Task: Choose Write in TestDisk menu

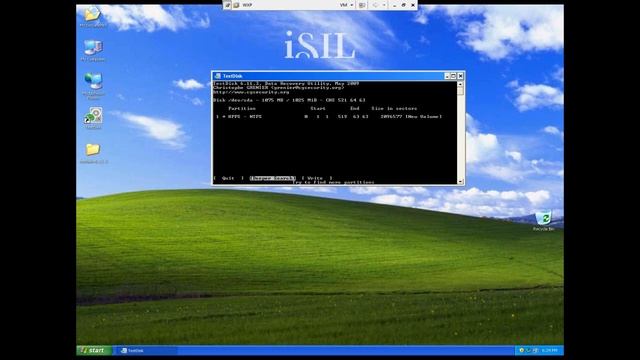Action: click(x=316, y=178)
